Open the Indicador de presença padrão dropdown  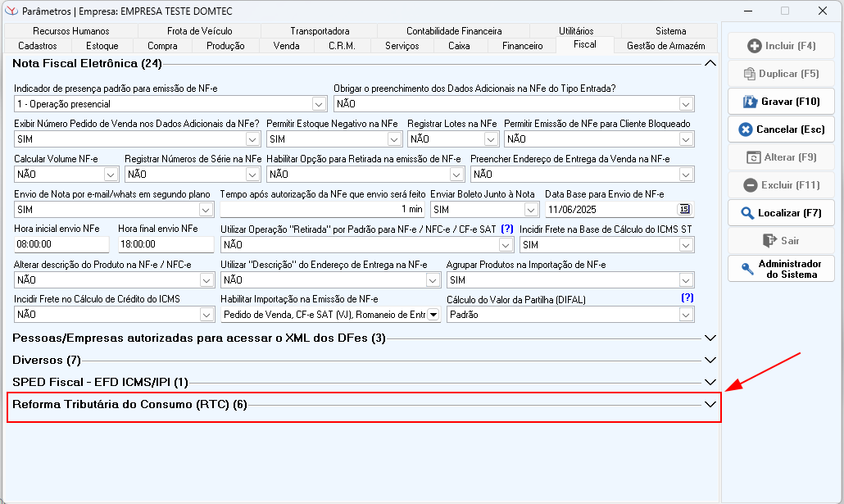pyautogui.click(x=319, y=104)
